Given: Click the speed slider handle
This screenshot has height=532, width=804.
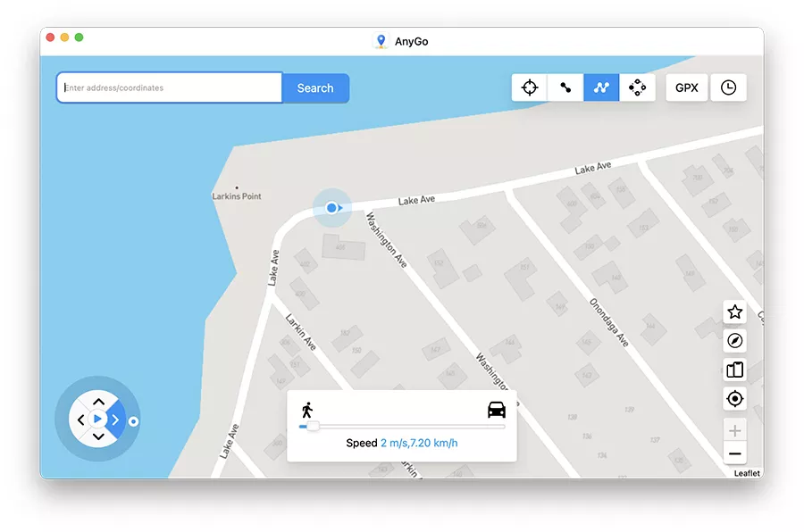Looking at the screenshot, I should click(x=313, y=427).
